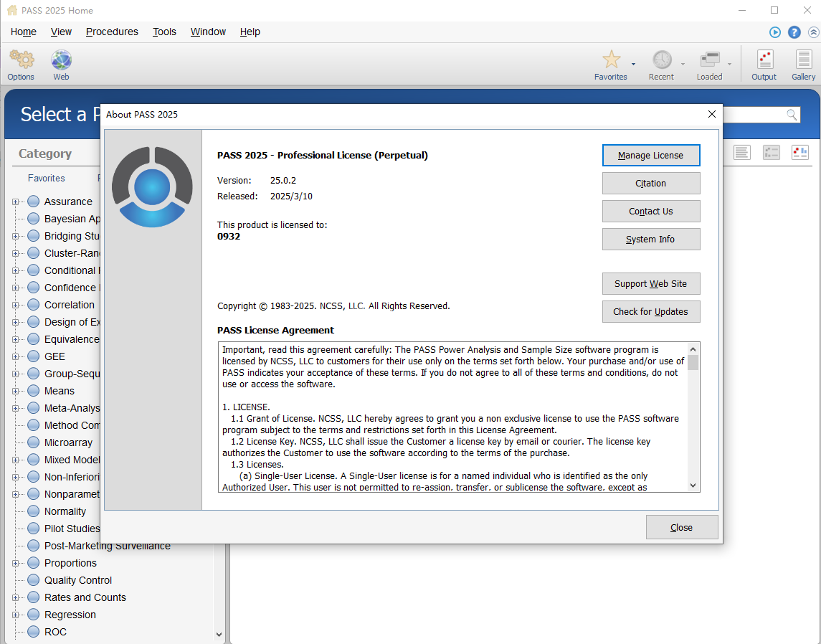This screenshot has height=644, width=821.
Task: Open the Procedures menu
Action: [x=112, y=32]
